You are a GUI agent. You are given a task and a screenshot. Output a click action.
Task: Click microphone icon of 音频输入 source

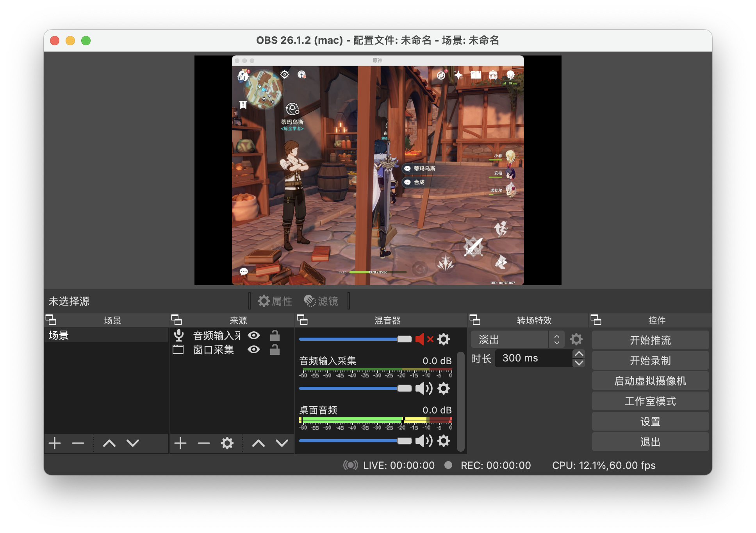pyautogui.click(x=179, y=335)
